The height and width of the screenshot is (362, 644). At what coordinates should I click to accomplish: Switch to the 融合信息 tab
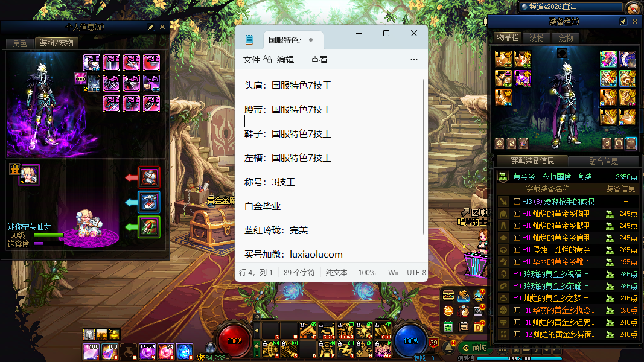604,161
